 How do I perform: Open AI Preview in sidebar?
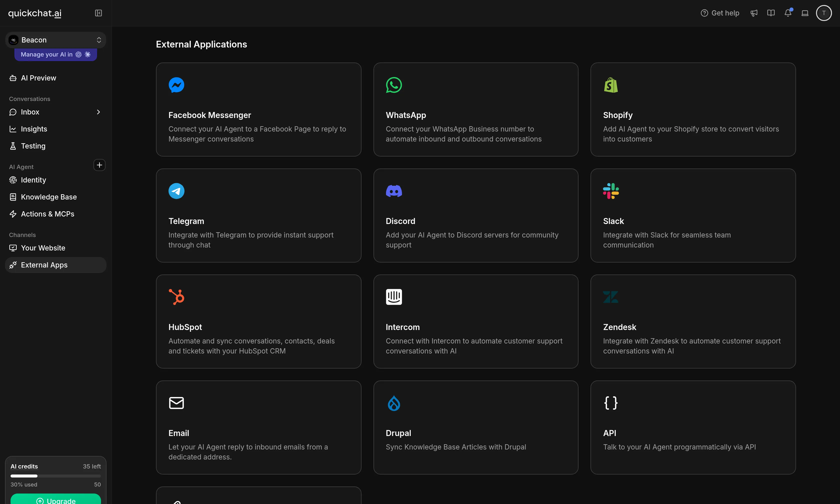pos(56,78)
